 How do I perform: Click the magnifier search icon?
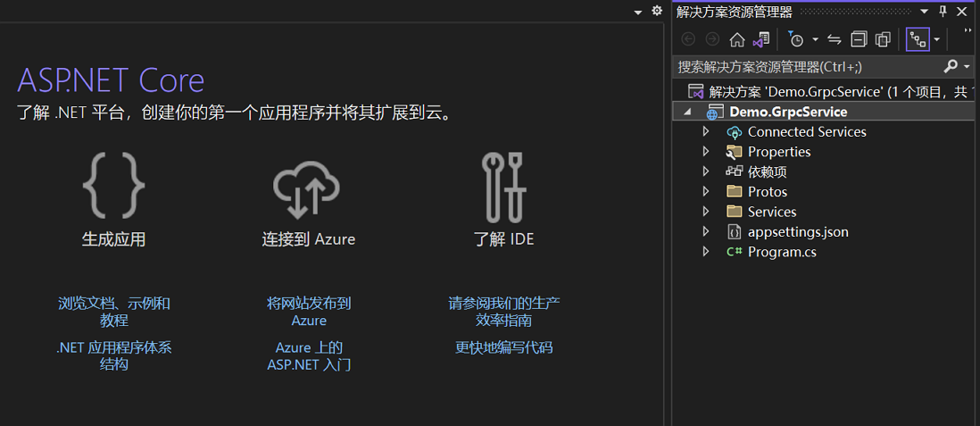(950, 66)
